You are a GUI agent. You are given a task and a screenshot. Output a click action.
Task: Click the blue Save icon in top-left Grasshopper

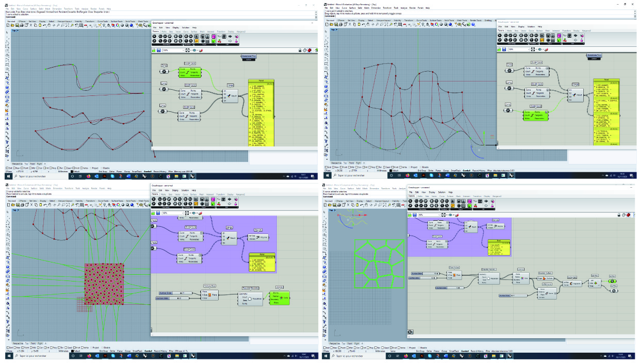pyautogui.click(x=159, y=50)
